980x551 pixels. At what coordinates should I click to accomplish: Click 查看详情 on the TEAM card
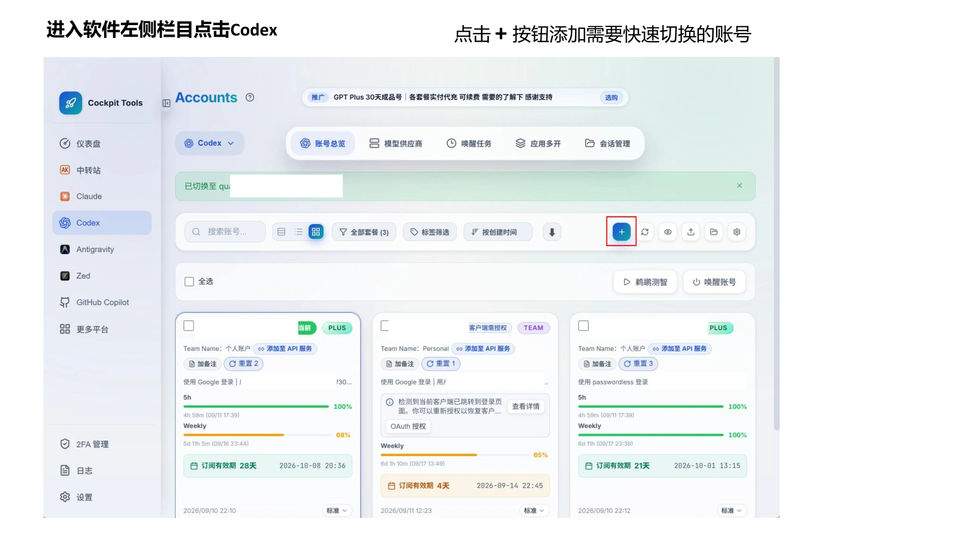coord(526,407)
